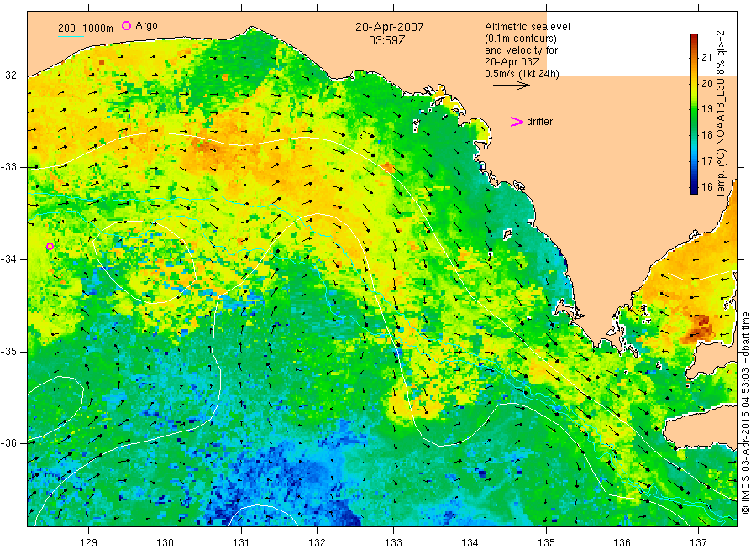Click the longitude label 132

(318, 543)
